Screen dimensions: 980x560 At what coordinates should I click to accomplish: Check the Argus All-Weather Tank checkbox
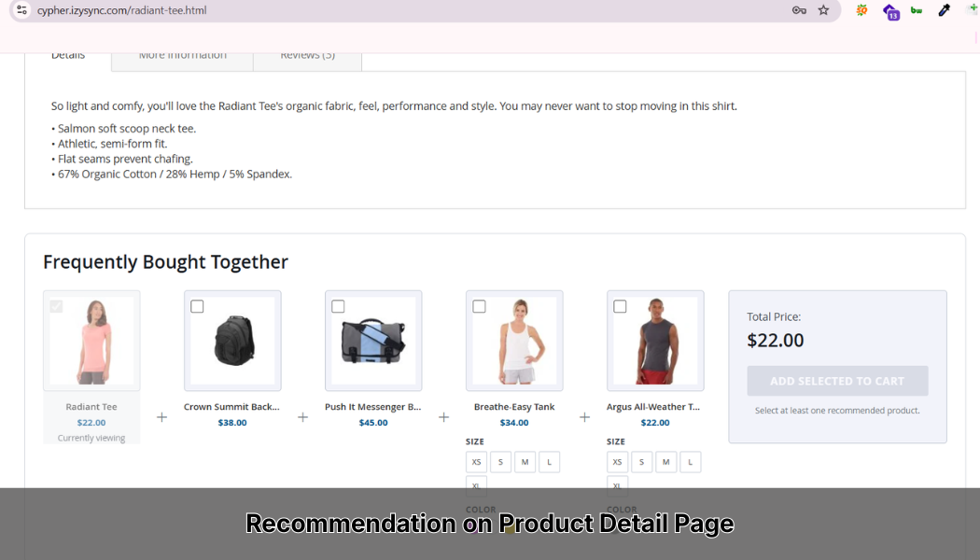(x=620, y=306)
